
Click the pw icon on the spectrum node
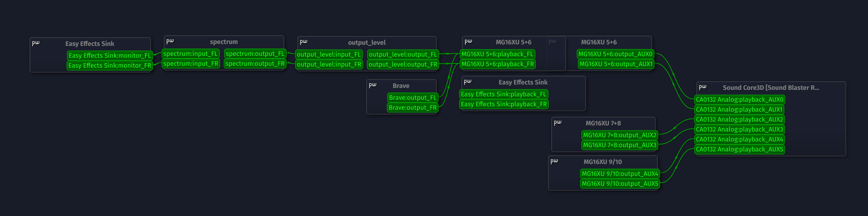click(170, 41)
